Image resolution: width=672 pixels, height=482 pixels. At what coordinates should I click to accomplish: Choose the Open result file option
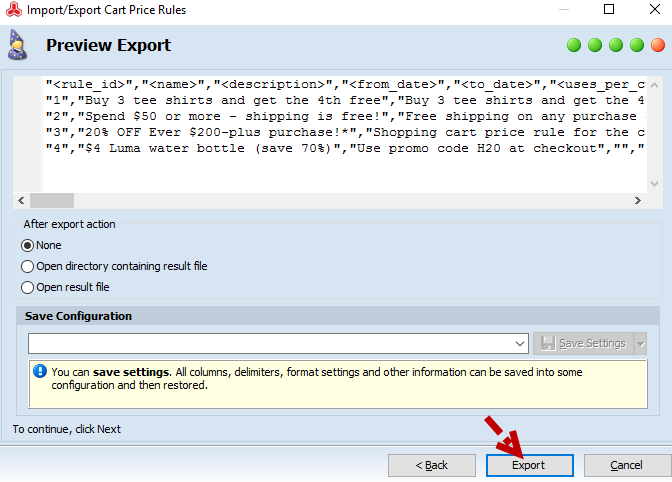[x=65, y=287]
